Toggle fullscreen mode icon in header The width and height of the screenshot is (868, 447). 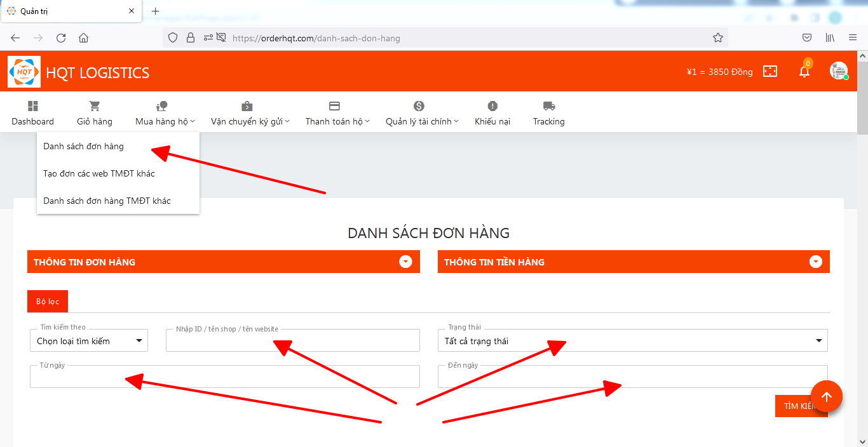[x=770, y=72]
